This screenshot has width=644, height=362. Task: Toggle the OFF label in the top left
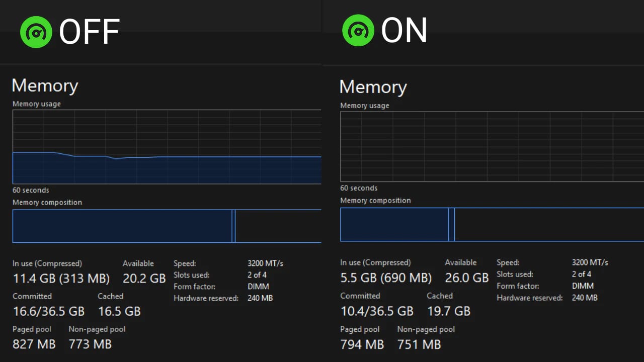[x=90, y=31]
